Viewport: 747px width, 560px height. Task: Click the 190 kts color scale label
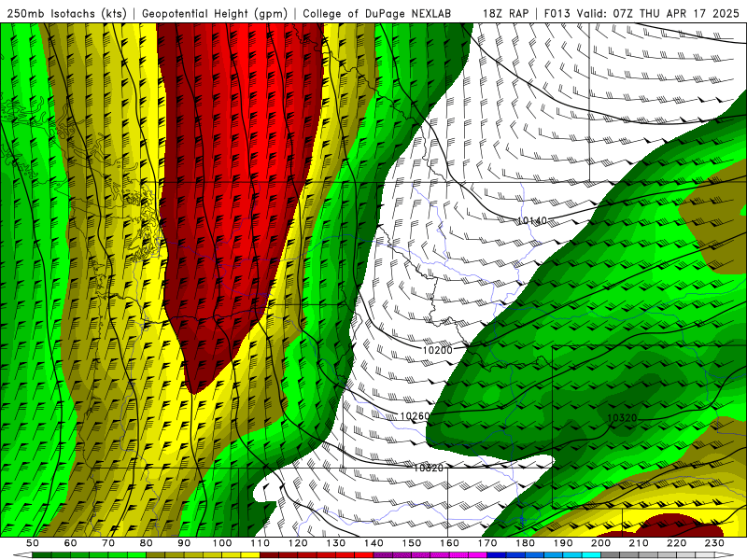[x=563, y=543]
